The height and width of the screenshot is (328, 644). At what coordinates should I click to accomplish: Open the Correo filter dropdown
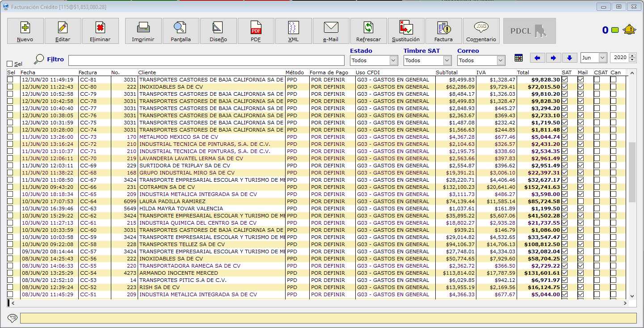(501, 60)
